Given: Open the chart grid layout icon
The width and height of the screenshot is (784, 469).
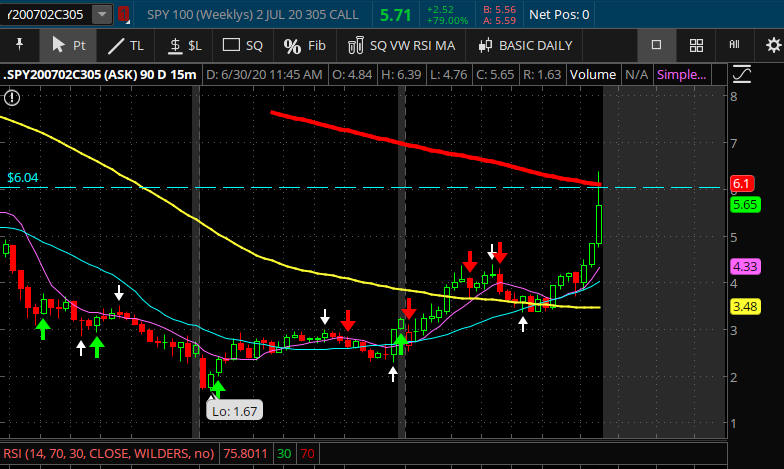Looking at the screenshot, I should 696,45.
